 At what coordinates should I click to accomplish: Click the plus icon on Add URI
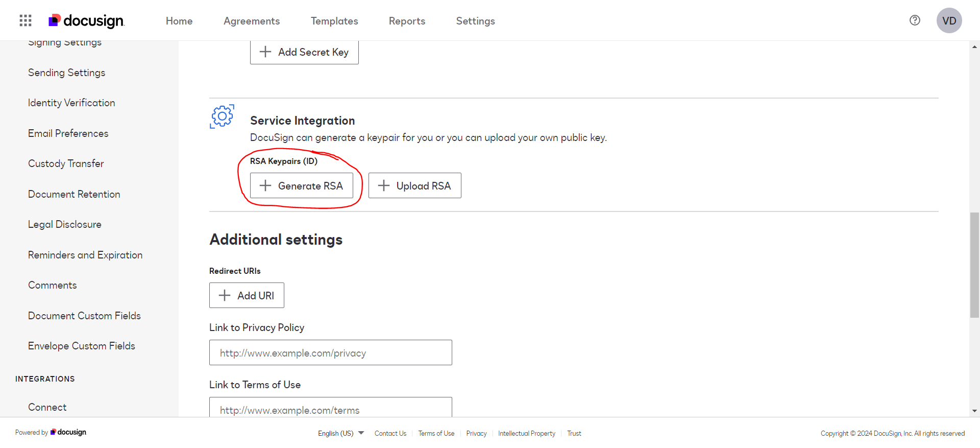point(225,295)
